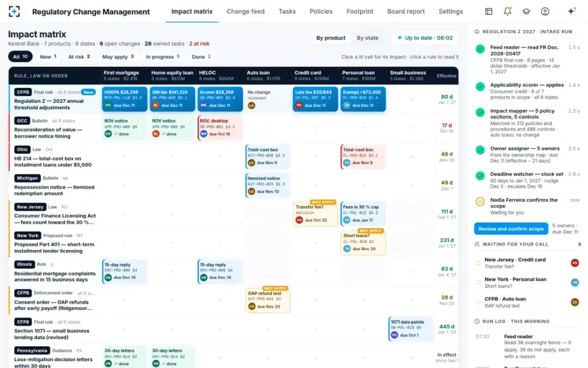Click the Effective column header

tap(446, 76)
